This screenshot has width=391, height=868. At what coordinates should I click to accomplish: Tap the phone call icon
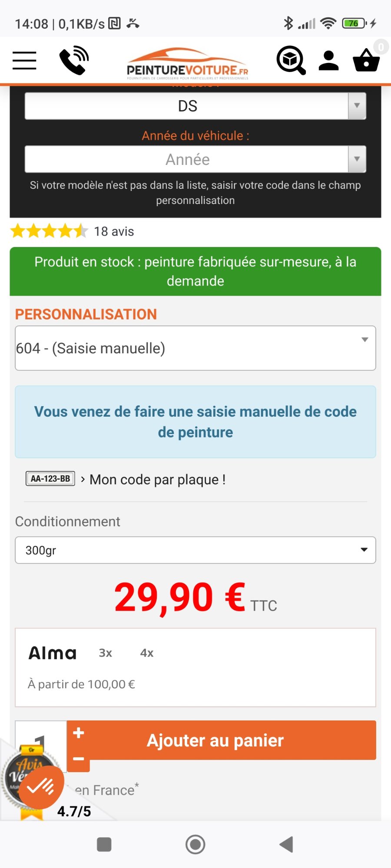point(74,60)
